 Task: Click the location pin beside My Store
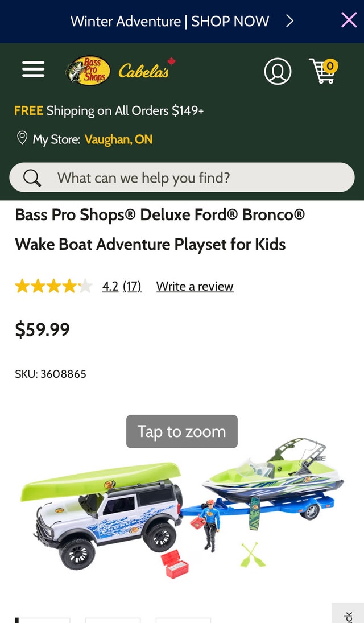pyautogui.click(x=22, y=138)
